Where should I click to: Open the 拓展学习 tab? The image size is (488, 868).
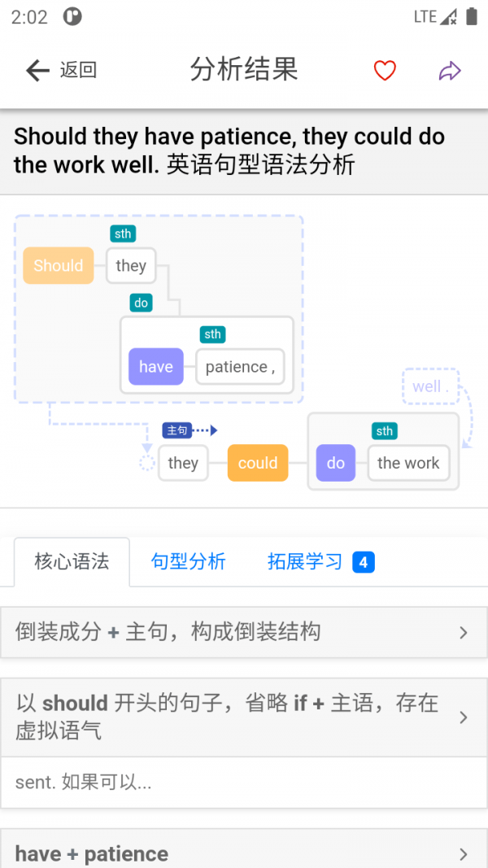click(305, 562)
